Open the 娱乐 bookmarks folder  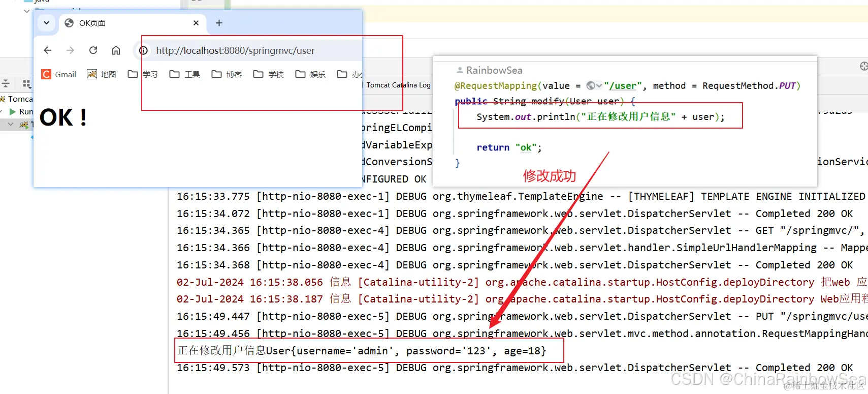point(311,74)
